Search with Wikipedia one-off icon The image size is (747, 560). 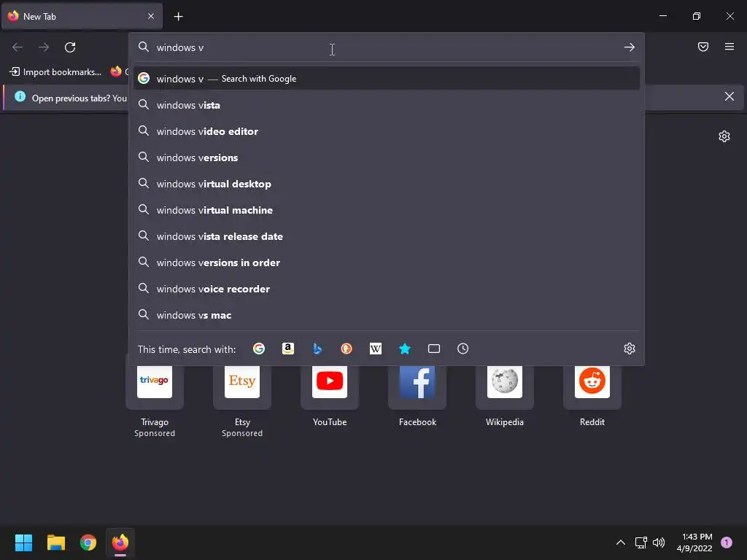tap(376, 349)
